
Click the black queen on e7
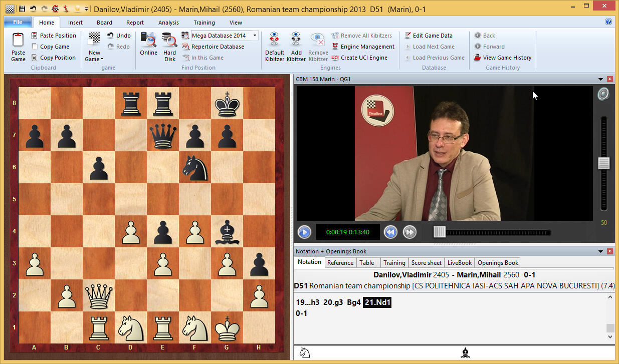tap(163, 135)
